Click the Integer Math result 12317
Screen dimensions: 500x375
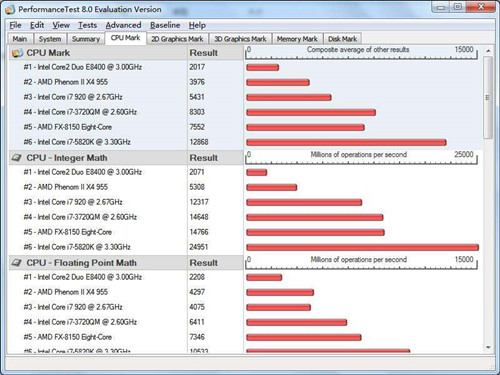click(199, 202)
